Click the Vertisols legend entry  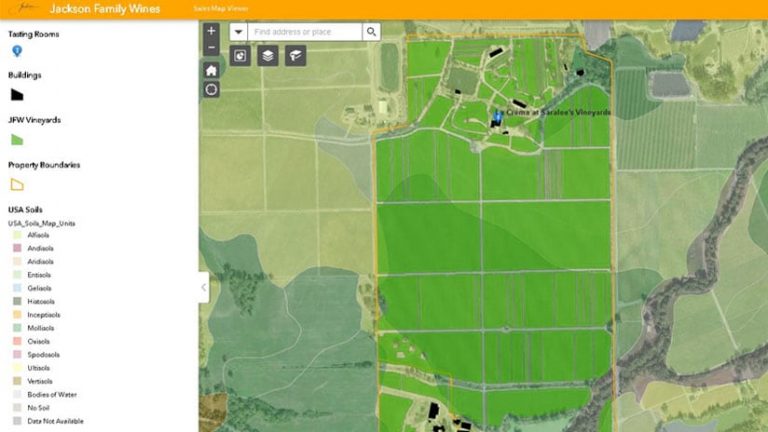click(x=40, y=381)
